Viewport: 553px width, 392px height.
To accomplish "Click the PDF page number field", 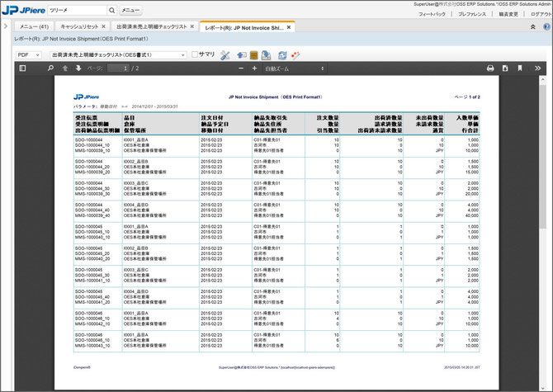I will click(119, 68).
